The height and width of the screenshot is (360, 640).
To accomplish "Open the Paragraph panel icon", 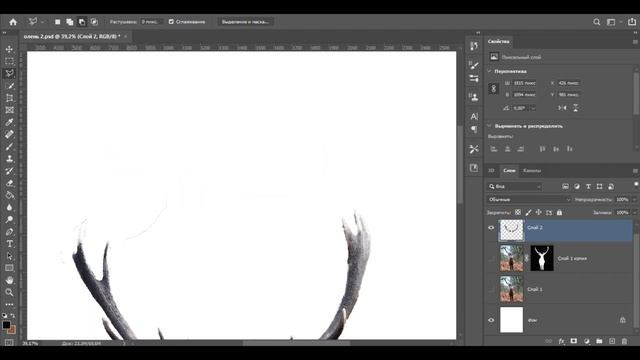I will click(474, 130).
